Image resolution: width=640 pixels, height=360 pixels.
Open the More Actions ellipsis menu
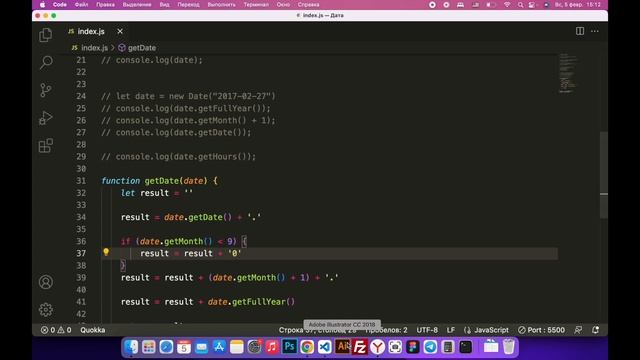pyautogui.click(x=595, y=31)
